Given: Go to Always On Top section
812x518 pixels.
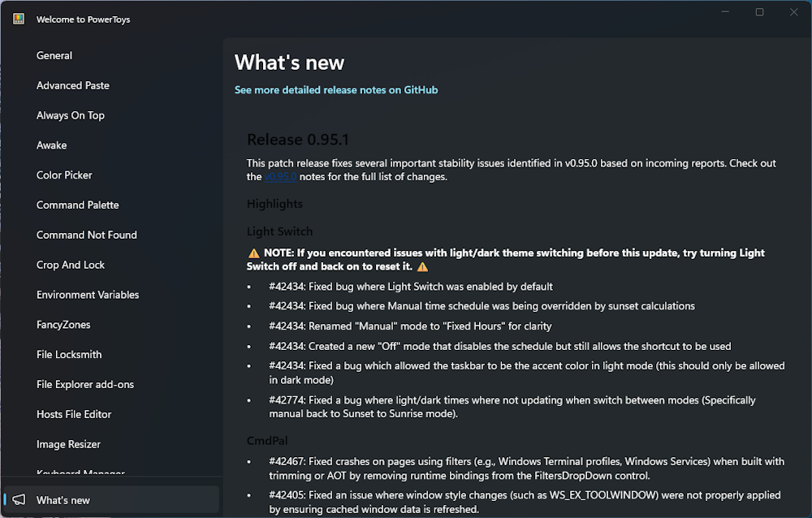Looking at the screenshot, I should click(x=71, y=115).
